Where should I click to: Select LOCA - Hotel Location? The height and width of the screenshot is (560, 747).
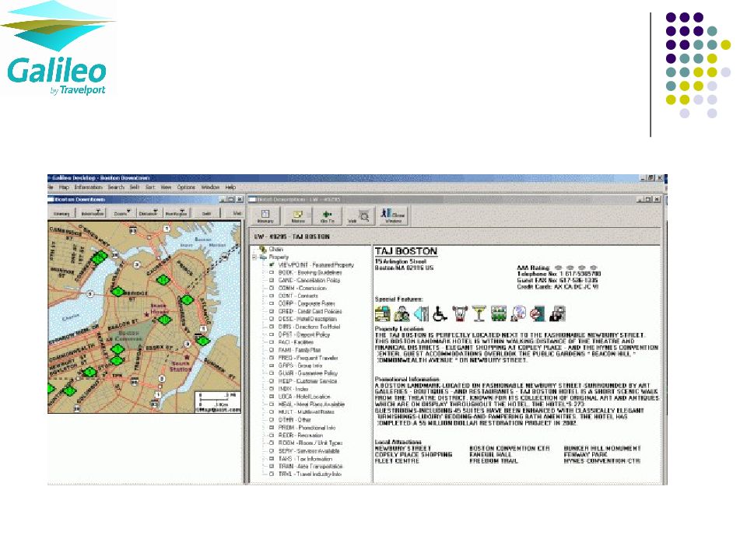[304, 396]
